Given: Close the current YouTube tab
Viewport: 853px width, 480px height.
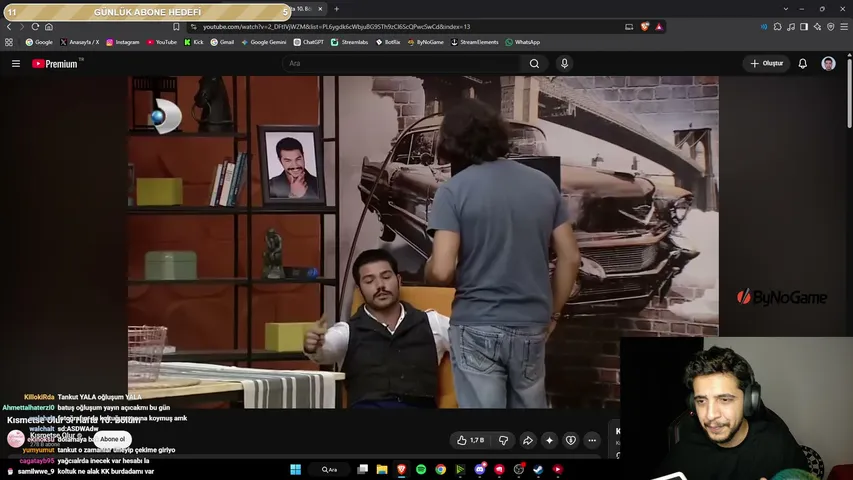Looking at the screenshot, I should pyautogui.click(x=320, y=9).
